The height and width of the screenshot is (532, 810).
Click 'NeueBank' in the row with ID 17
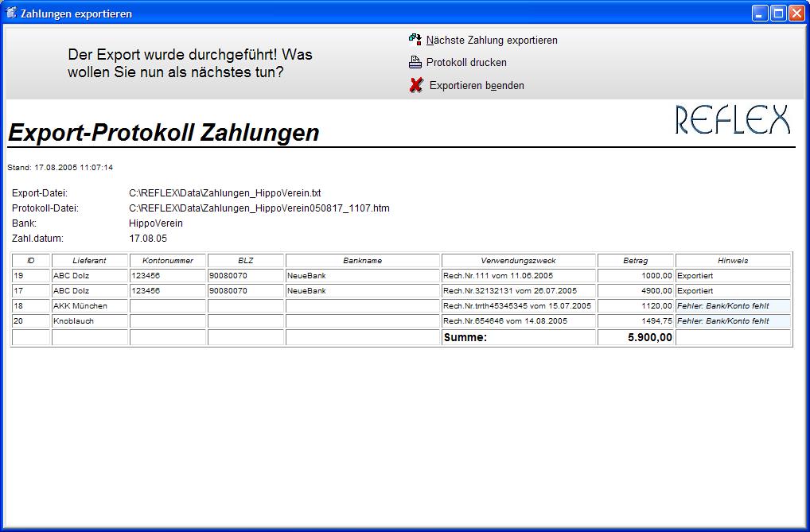[363, 291]
